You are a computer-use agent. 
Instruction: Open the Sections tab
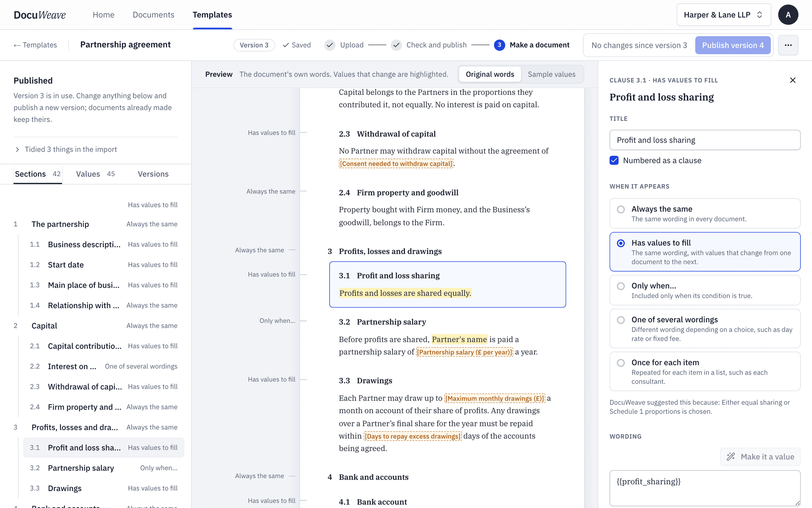pyautogui.click(x=38, y=174)
